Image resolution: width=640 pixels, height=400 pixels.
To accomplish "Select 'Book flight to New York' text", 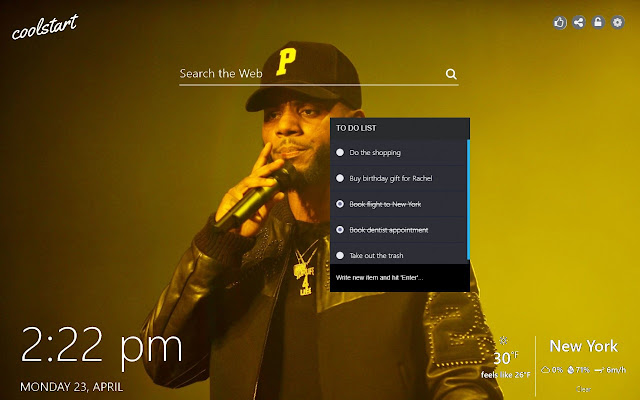I will click(x=385, y=204).
